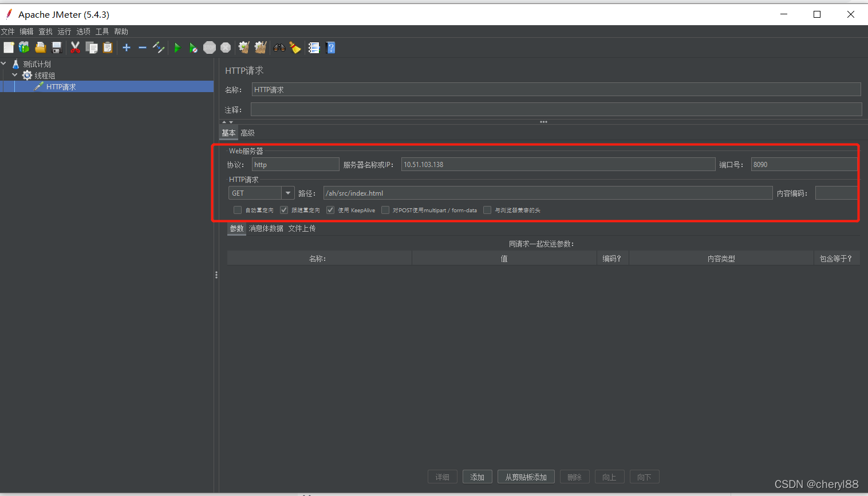
Task: Click the Clear icon with gear and broom
Action: coord(244,47)
